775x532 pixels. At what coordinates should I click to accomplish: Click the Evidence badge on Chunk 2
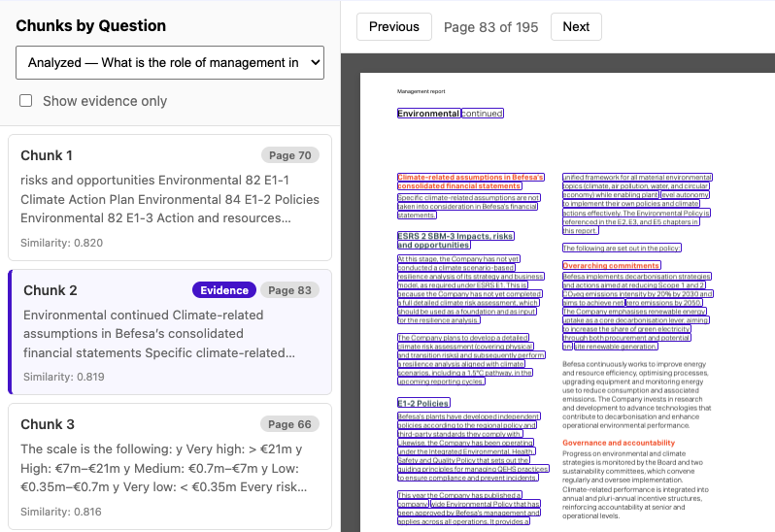click(x=224, y=290)
